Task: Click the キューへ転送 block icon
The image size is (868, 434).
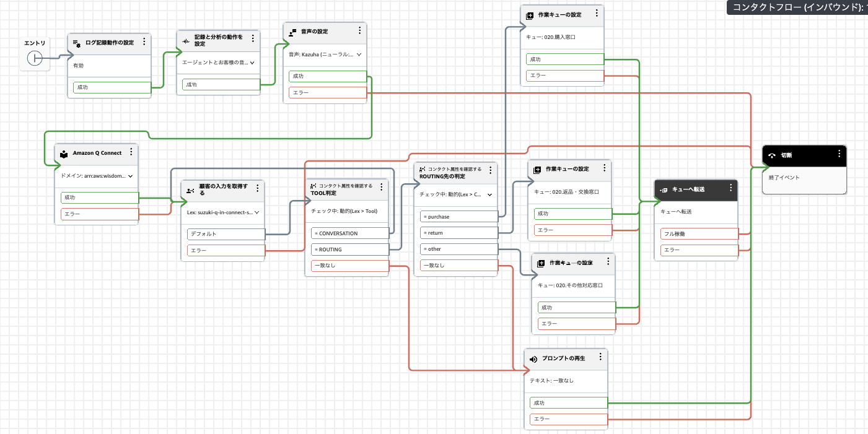Action: pos(663,191)
